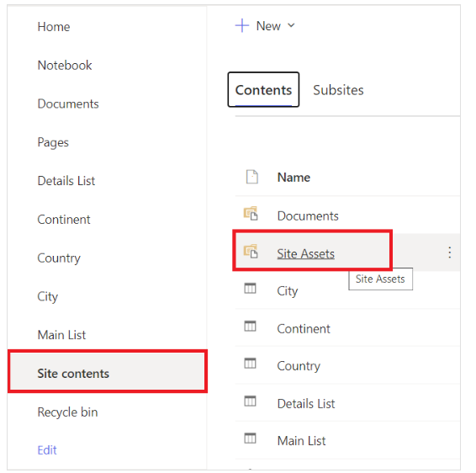This screenshot has height=473, width=476.
Task: Sort by the Name column header
Action: (x=294, y=178)
